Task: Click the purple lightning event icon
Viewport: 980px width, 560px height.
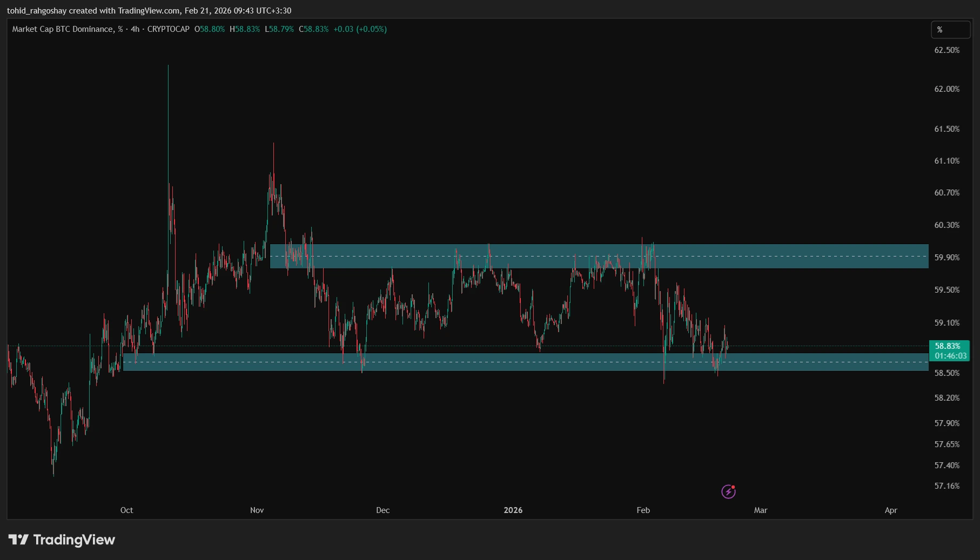Action: click(x=728, y=491)
